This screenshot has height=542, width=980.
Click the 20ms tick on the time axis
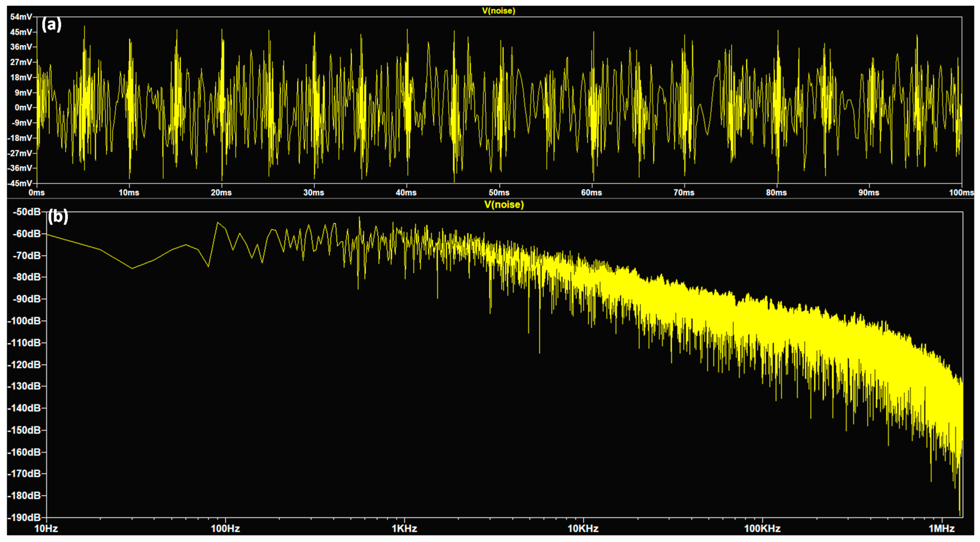tap(221, 193)
